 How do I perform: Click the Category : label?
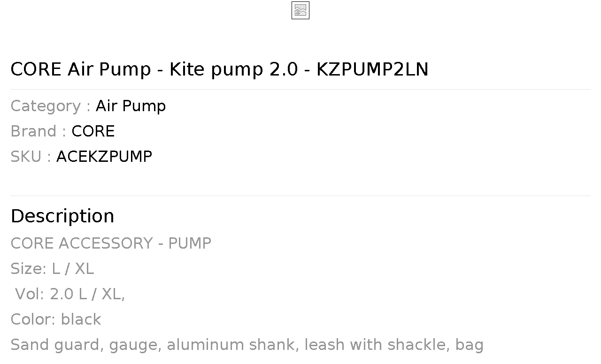click(50, 106)
